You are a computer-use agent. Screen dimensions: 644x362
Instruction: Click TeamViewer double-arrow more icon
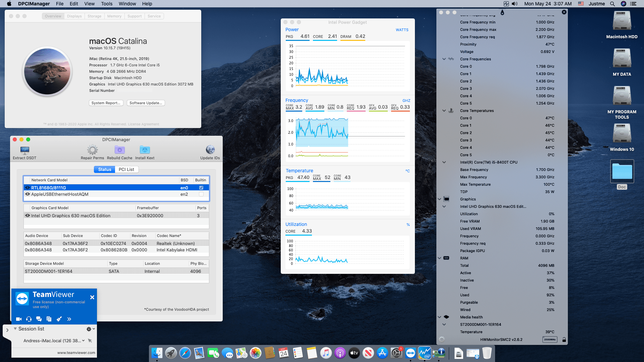69,319
